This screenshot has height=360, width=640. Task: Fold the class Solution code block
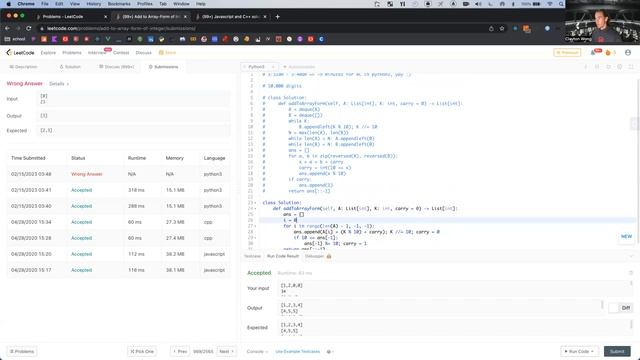click(256, 202)
